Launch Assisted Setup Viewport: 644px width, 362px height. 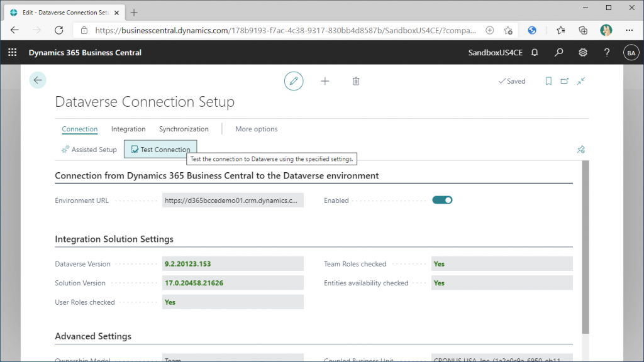89,150
